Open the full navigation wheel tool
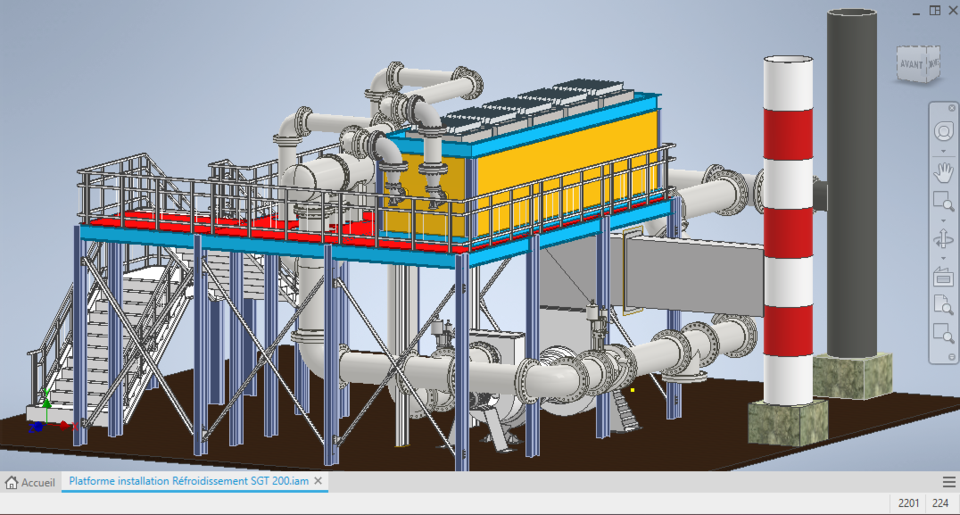The image size is (960, 515). click(x=943, y=131)
